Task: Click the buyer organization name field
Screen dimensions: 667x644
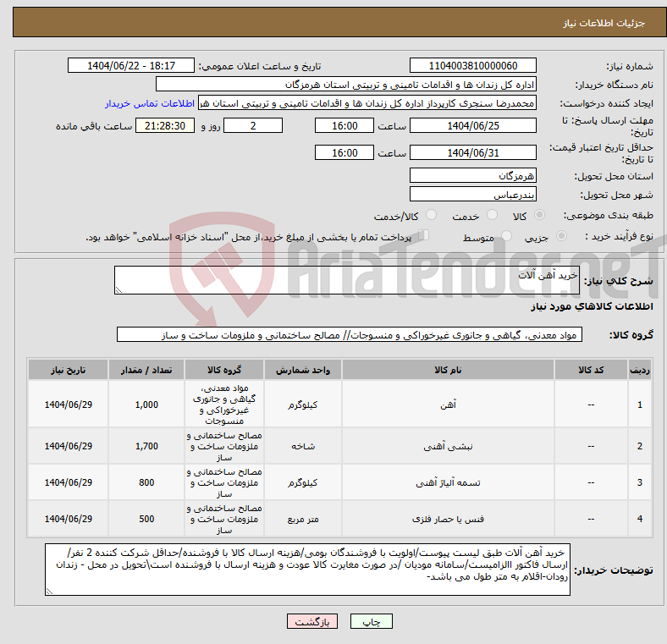Action: point(346,85)
